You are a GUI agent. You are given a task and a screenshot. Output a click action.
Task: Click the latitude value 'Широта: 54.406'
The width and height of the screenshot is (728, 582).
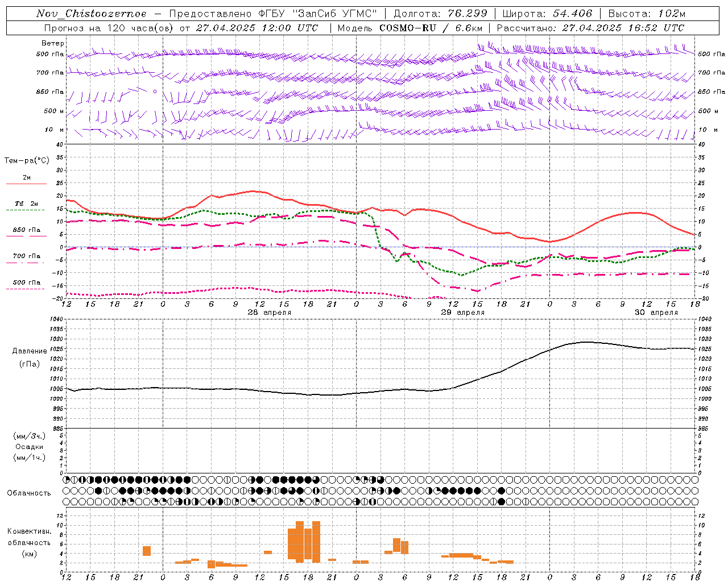pyautogui.click(x=547, y=14)
